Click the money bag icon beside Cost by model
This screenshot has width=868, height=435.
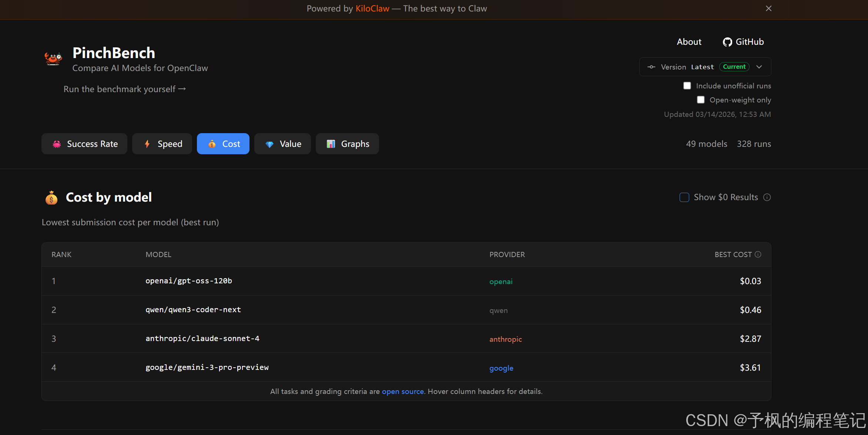point(51,198)
